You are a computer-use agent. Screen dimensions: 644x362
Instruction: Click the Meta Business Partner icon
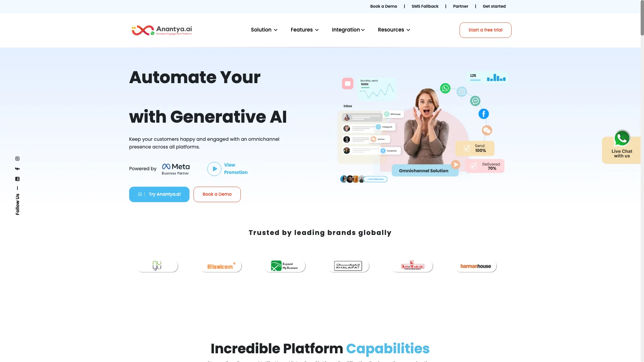pyautogui.click(x=176, y=169)
